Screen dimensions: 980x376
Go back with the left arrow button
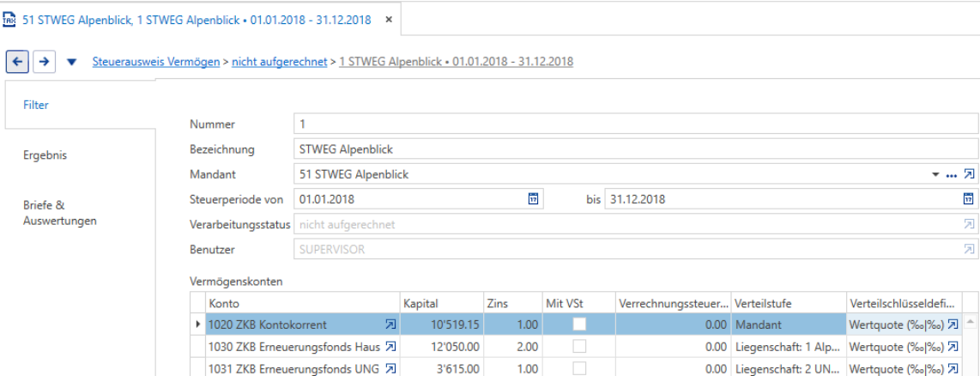(x=17, y=62)
